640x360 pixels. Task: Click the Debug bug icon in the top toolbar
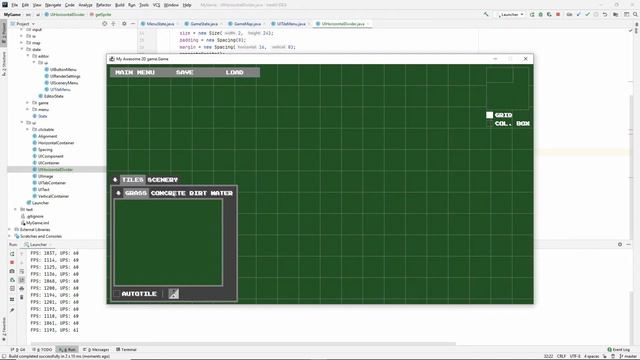[x=541, y=14]
